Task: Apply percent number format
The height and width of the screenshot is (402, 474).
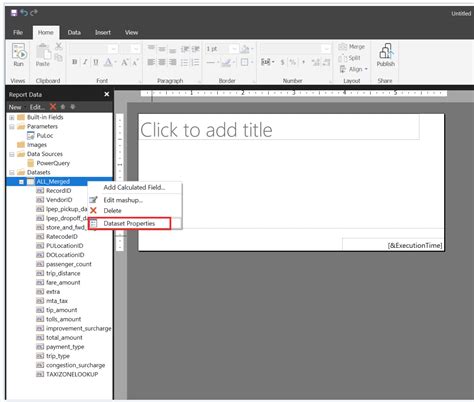Action: click(x=293, y=62)
